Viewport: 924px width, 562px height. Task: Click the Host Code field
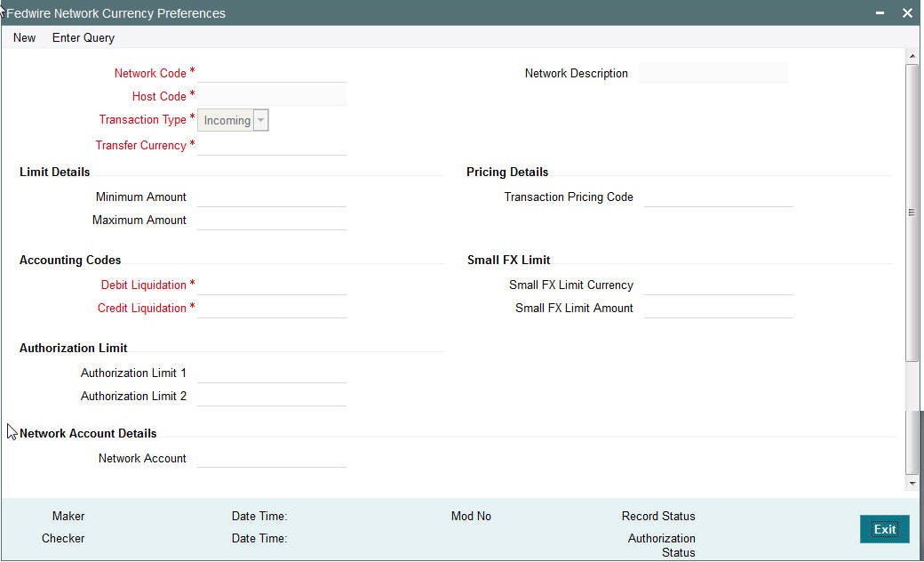[272, 95]
